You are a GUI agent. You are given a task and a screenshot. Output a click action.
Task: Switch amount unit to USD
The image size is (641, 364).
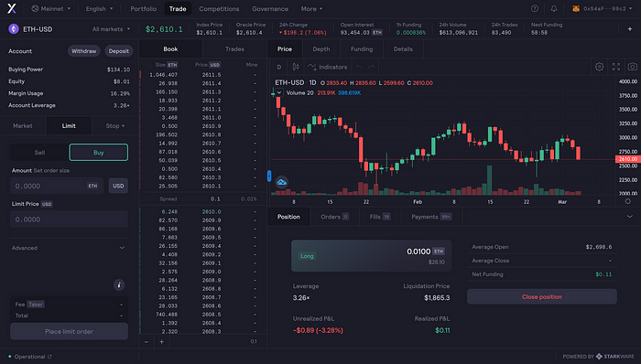pos(118,186)
